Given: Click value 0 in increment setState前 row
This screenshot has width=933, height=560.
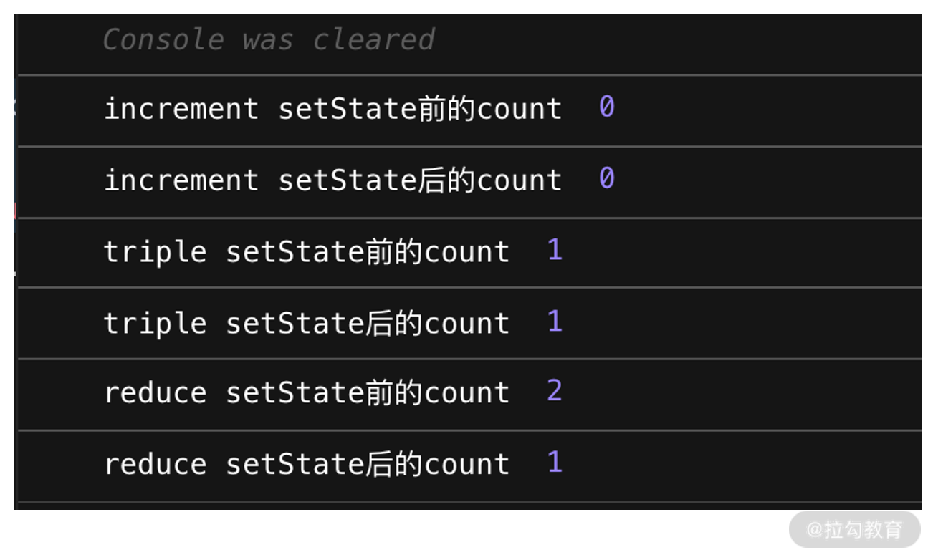Looking at the screenshot, I should pyautogui.click(x=606, y=107).
